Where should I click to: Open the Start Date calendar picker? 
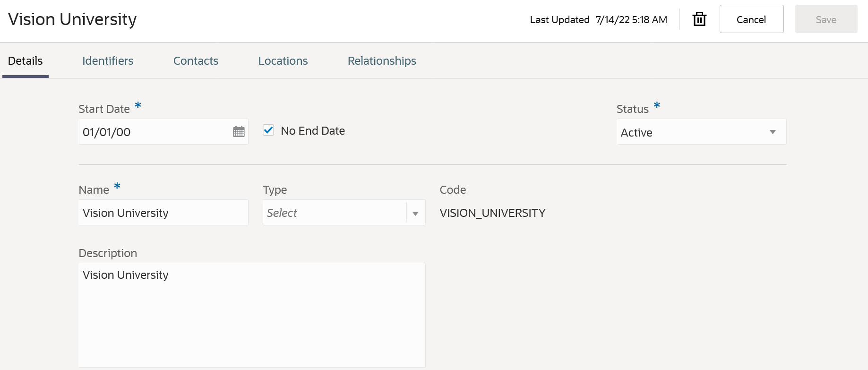click(x=239, y=132)
